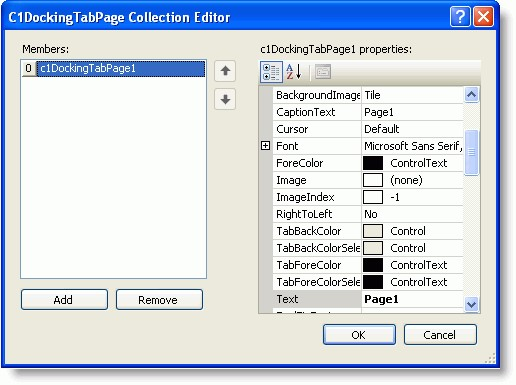Click the Remove button

[159, 300]
